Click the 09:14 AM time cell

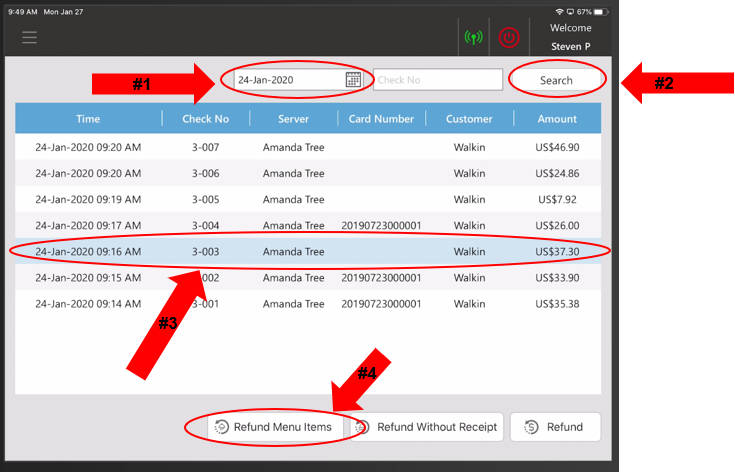click(x=88, y=304)
